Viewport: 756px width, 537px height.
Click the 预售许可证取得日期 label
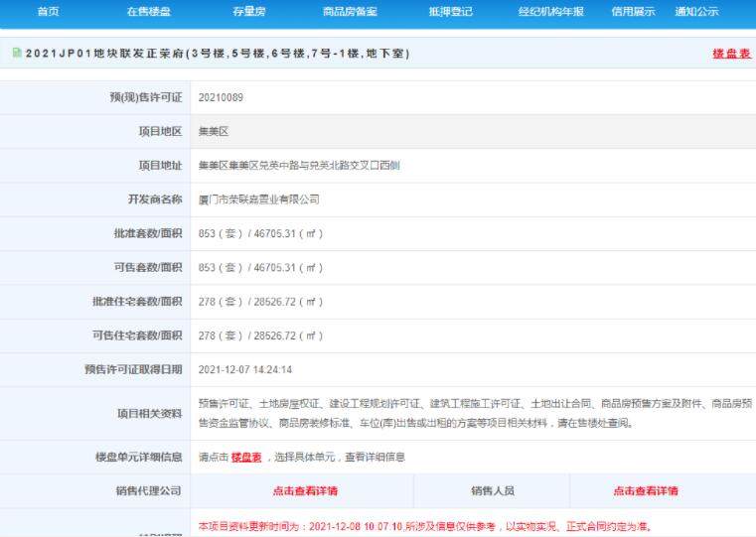coord(133,369)
